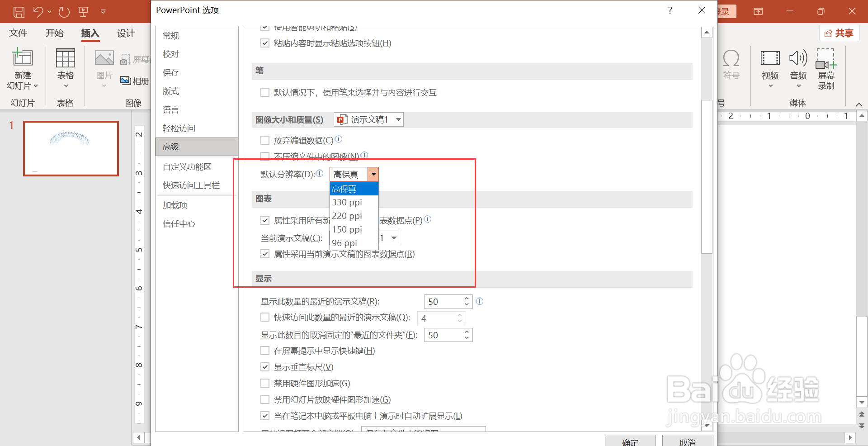Open 快速访问工具栏 options category
Image resolution: width=868 pixels, height=446 pixels.
click(197, 185)
